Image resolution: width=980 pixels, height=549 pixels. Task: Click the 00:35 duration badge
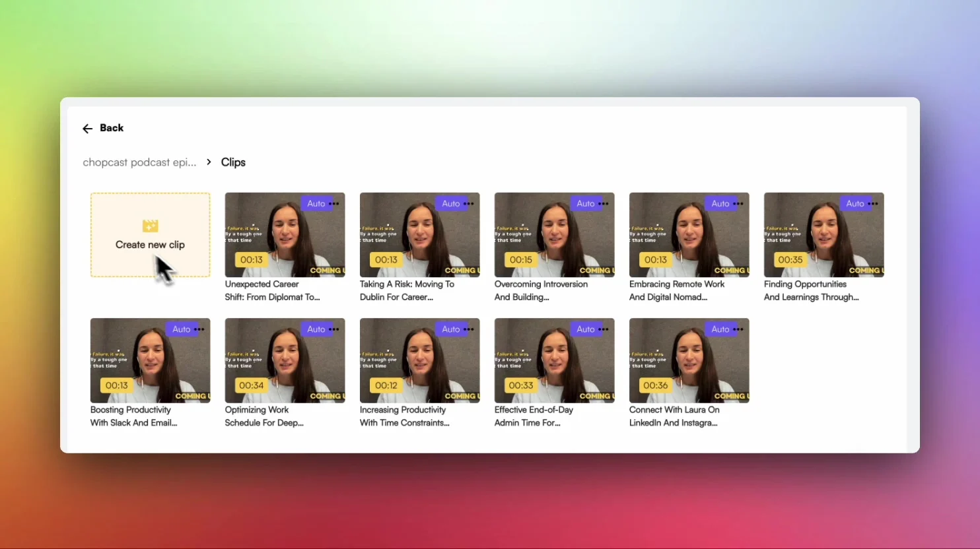(790, 260)
